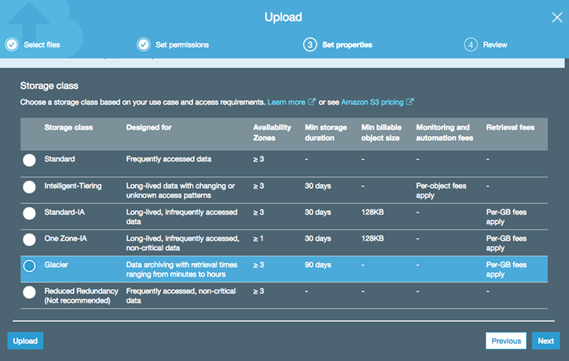Screen dimensions: 569x361
Task: Click the Min billable object size header
Action: 381,132
